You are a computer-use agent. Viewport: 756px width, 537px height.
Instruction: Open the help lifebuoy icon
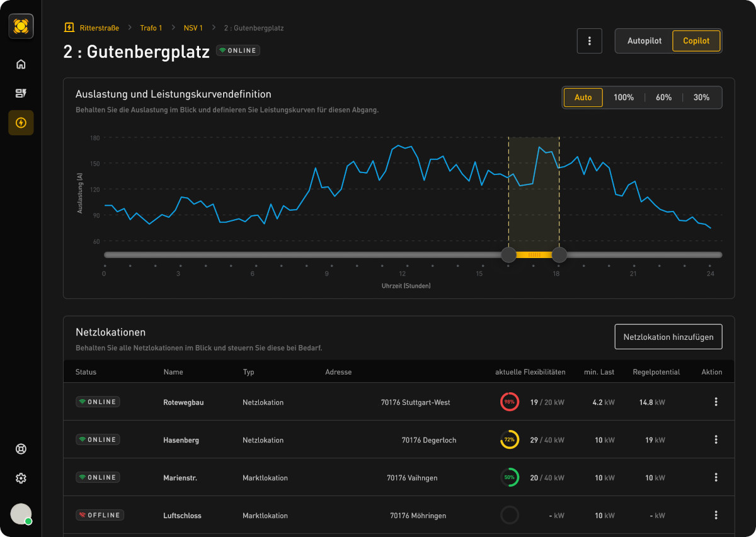click(x=21, y=449)
